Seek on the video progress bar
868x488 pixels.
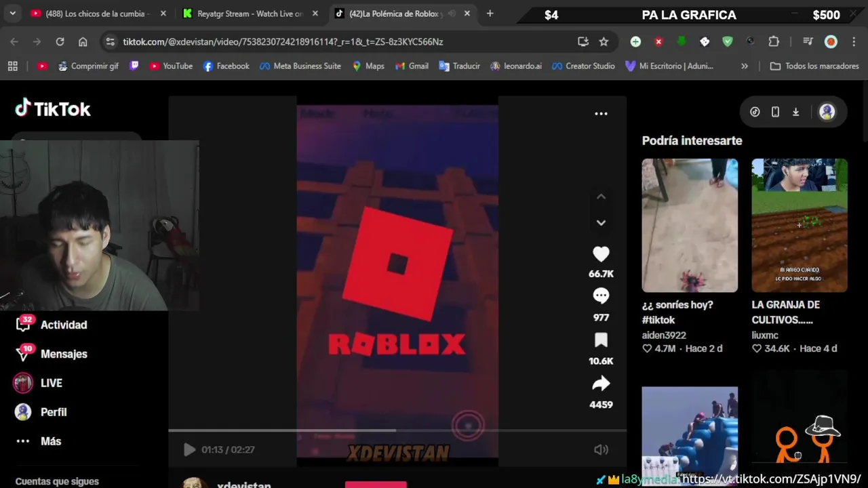pos(397,430)
